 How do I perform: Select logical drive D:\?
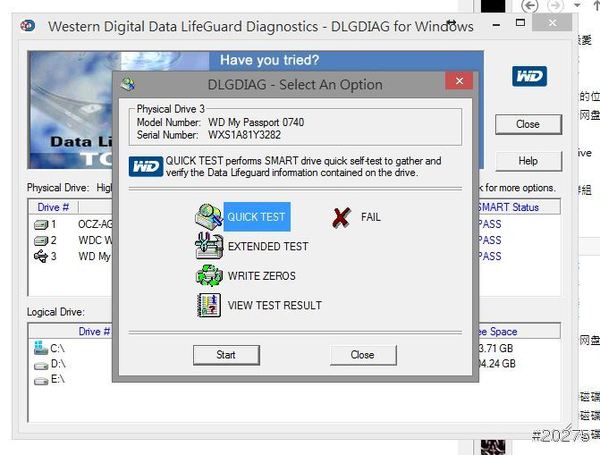[x=58, y=364]
